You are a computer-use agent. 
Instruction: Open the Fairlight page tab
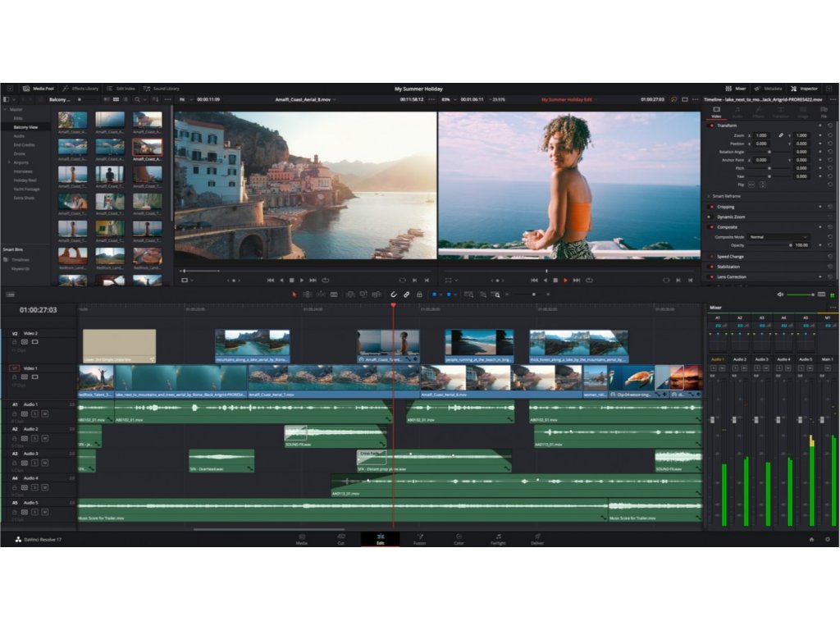click(498, 539)
